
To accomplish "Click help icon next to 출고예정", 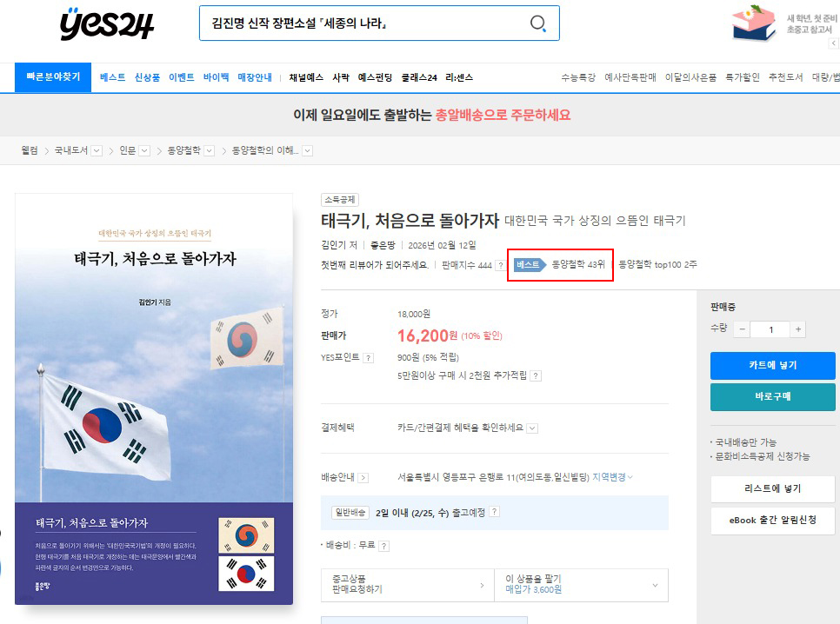I will tap(494, 512).
